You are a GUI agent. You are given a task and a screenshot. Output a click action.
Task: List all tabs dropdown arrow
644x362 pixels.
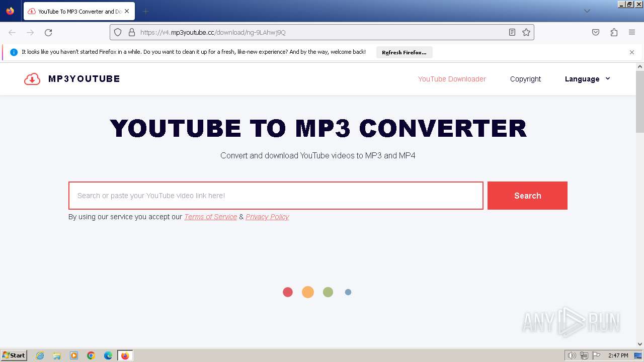tap(587, 11)
